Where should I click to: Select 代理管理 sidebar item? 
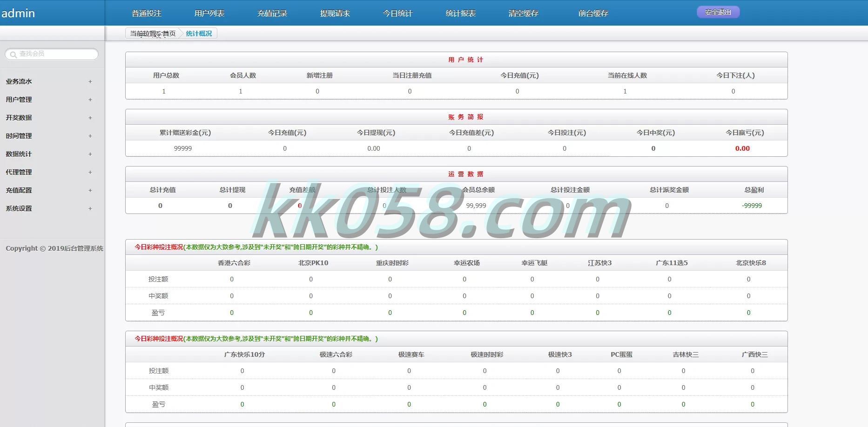pos(19,172)
